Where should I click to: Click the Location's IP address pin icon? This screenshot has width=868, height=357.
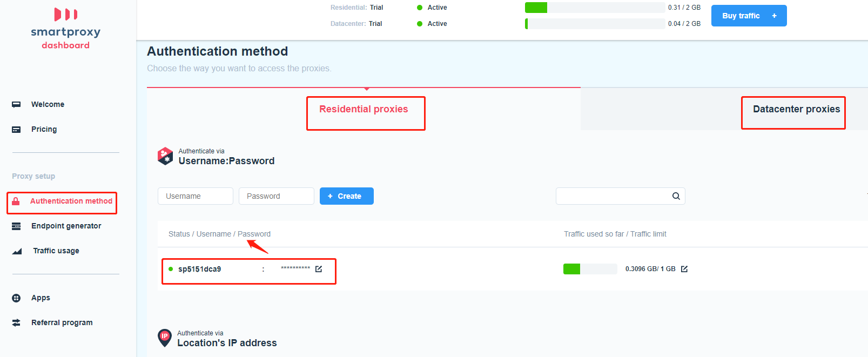(165, 338)
